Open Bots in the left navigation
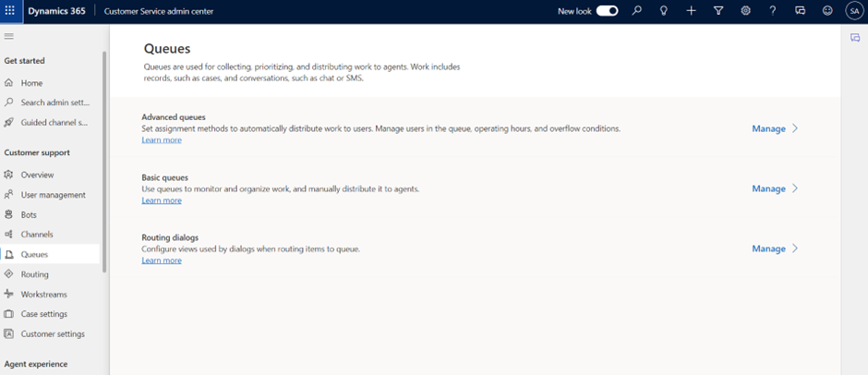 [30, 214]
